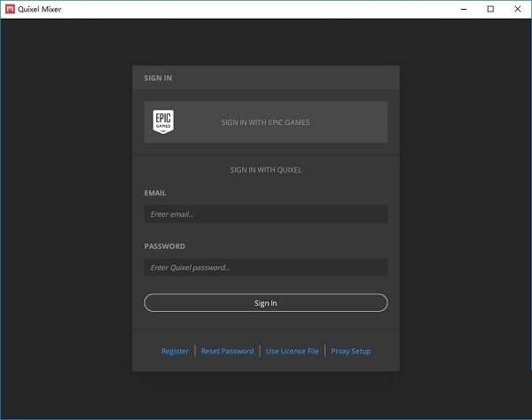This screenshot has width=532, height=420.
Task: Open the Reset Password link
Action: click(x=227, y=351)
